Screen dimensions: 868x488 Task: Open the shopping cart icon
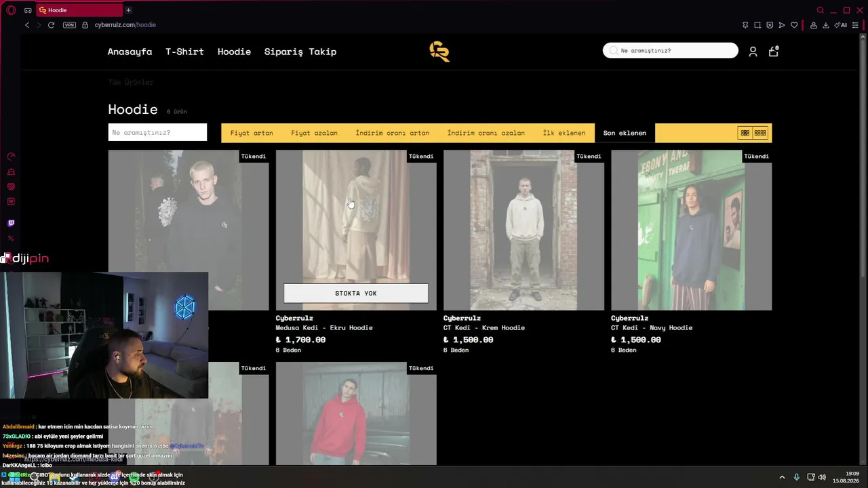coord(774,51)
